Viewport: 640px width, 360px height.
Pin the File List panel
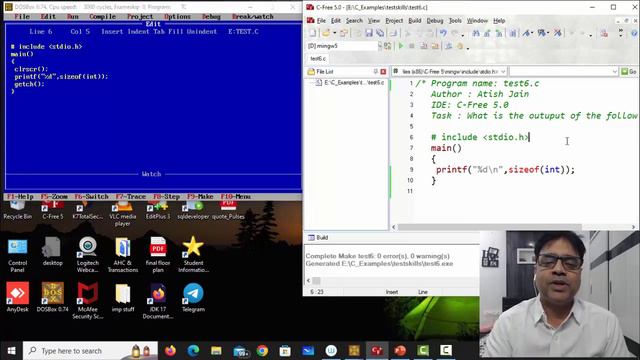pos(376,71)
